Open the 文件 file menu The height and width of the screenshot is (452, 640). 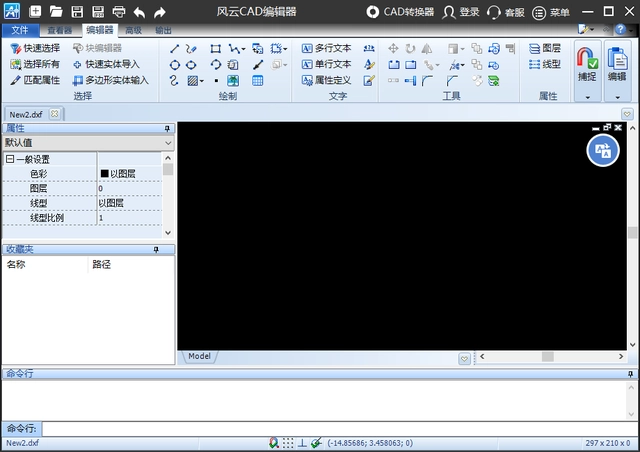click(x=20, y=30)
